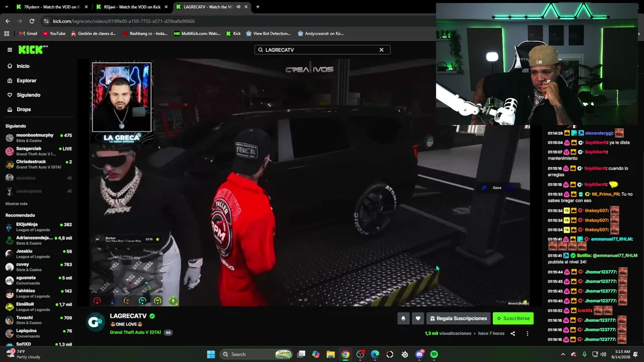Focus the Kick search box
This screenshot has width=644, height=362.
coord(322,50)
